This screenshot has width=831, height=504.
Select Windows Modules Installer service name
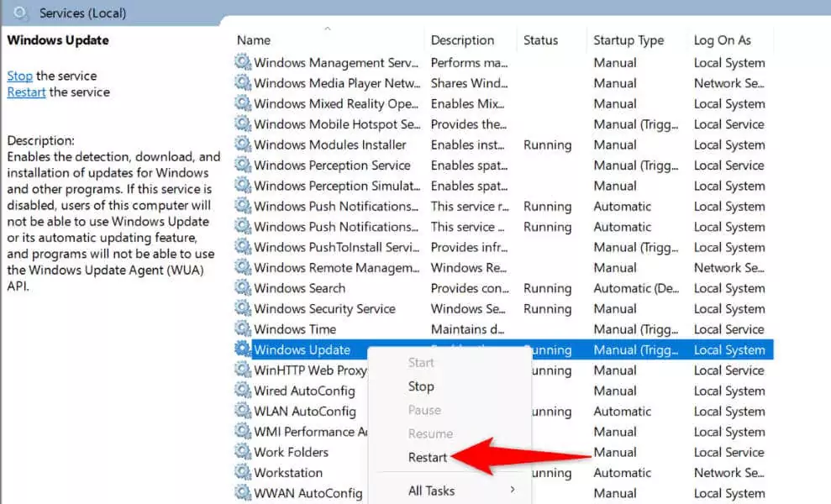pyautogui.click(x=329, y=144)
